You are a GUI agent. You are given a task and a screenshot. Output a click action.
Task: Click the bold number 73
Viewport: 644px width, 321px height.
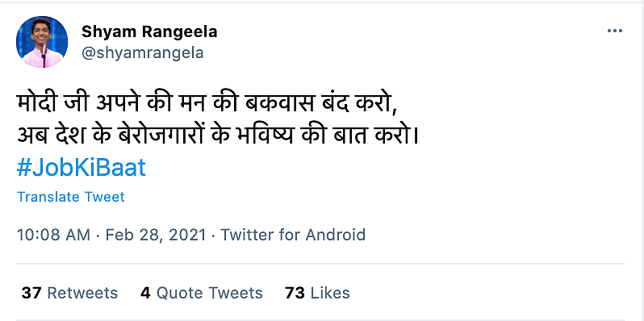295,293
